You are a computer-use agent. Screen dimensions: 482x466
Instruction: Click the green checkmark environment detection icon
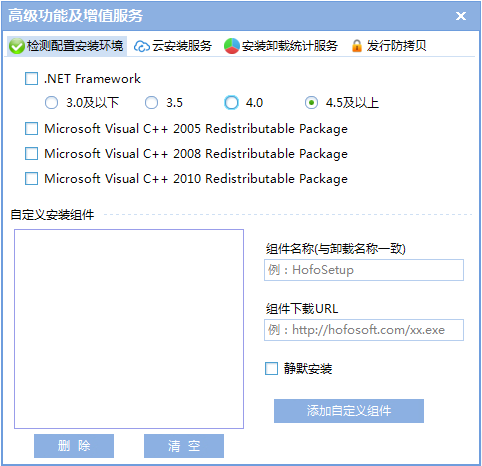[17, 46]
